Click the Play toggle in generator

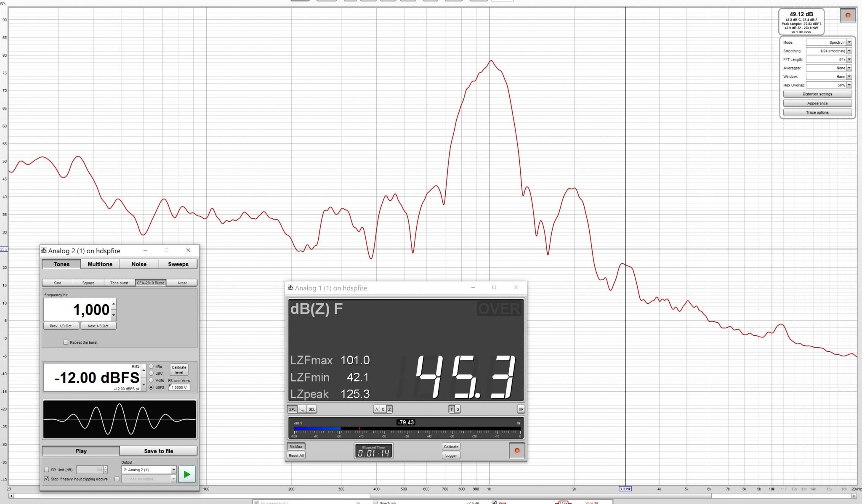point(81,451)
